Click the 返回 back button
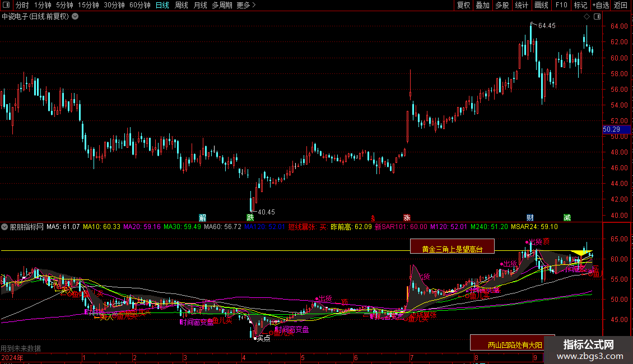The width and height of the screenshot is (633, 364). (621, 5)
